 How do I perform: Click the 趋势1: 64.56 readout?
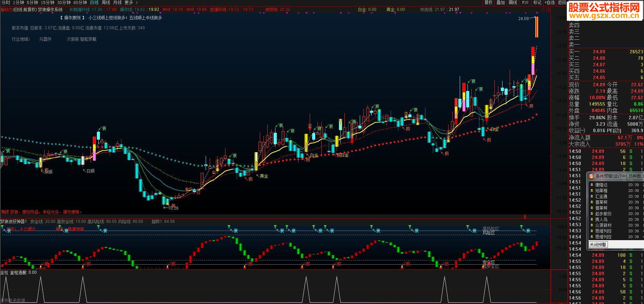coord(163,221)
